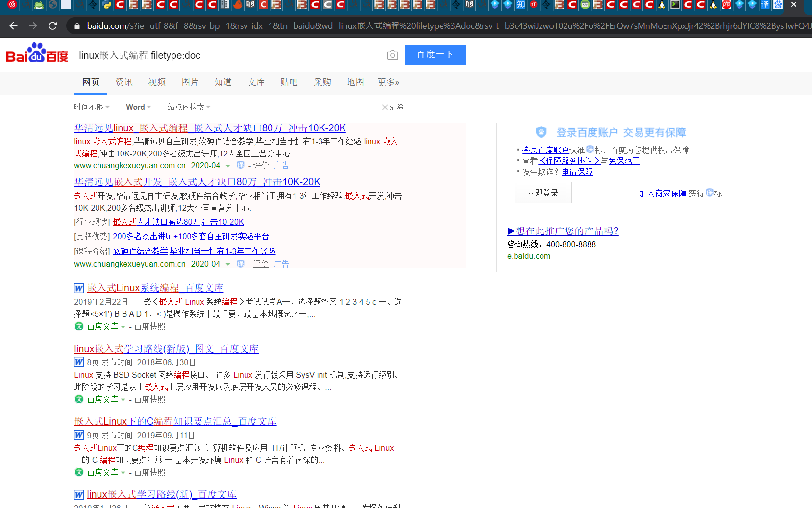Open the Word file type dropdown
Viewport: 812px width, 508px height.
(x=138, y=107)
